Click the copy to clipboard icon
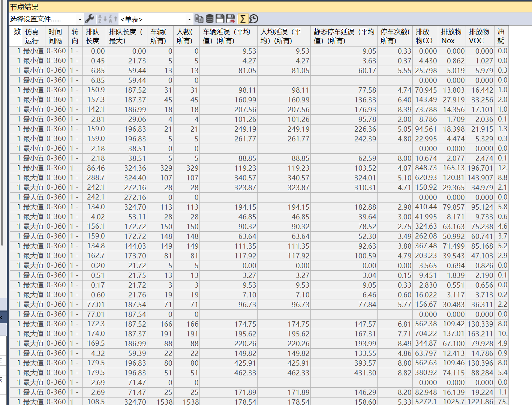Viewport: 532px width, 405px height. [x=199, y=19]
